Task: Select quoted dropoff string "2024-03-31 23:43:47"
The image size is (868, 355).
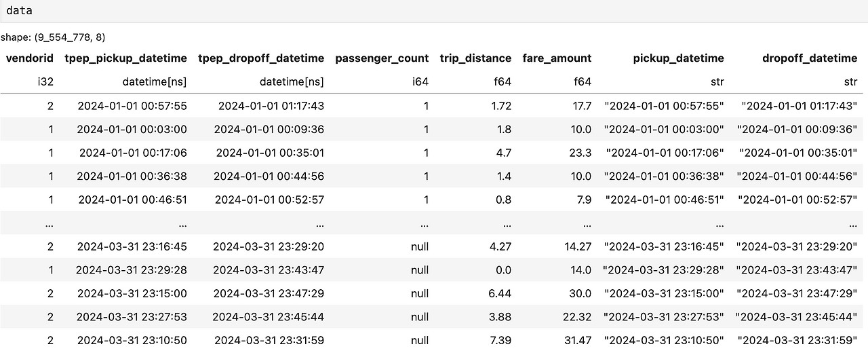Action: (x=797, y=270)
